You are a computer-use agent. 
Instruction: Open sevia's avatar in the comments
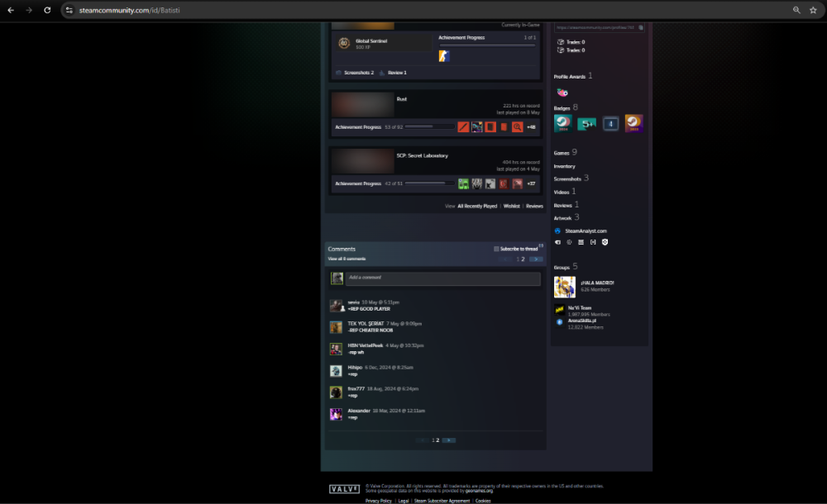(336, 305)
